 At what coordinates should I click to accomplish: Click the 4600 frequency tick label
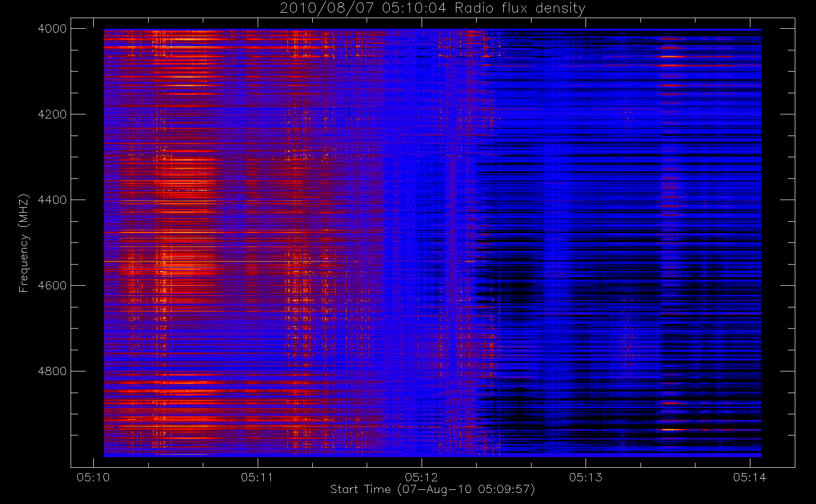tap(52, 286)
